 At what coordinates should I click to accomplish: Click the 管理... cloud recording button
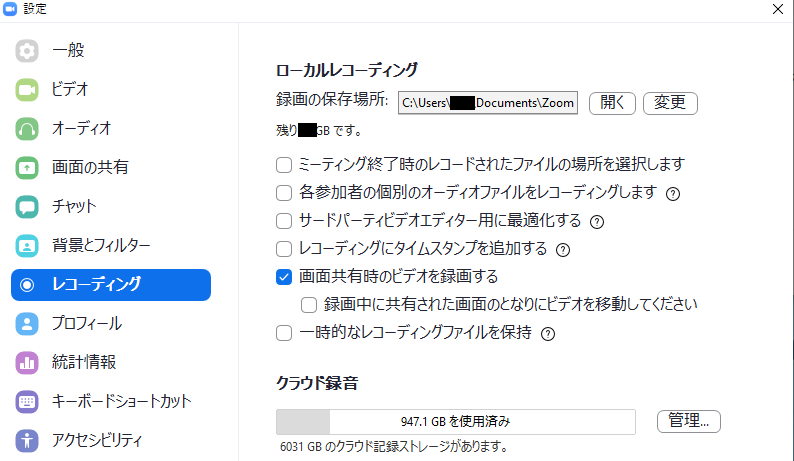[688, 421]
